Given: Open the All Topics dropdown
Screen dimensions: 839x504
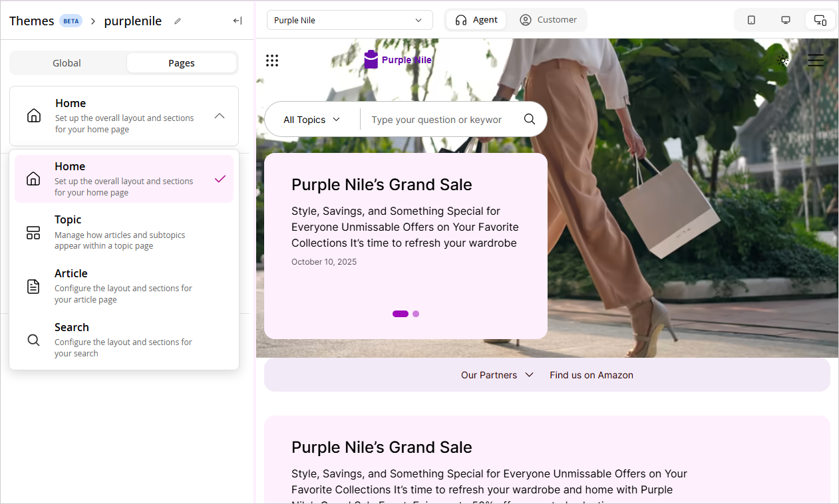Looking at the screenshot, I should click(x=311, y=119).
